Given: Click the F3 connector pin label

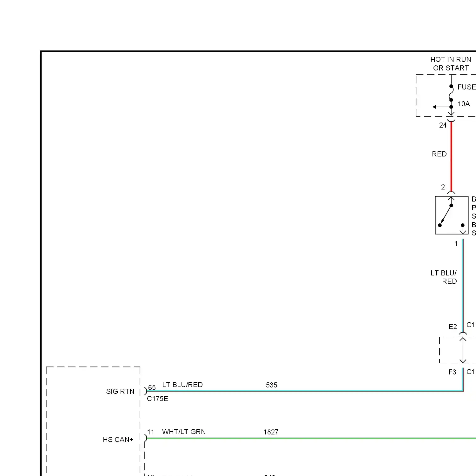Looking at the screenshot, I should (452, 372).
